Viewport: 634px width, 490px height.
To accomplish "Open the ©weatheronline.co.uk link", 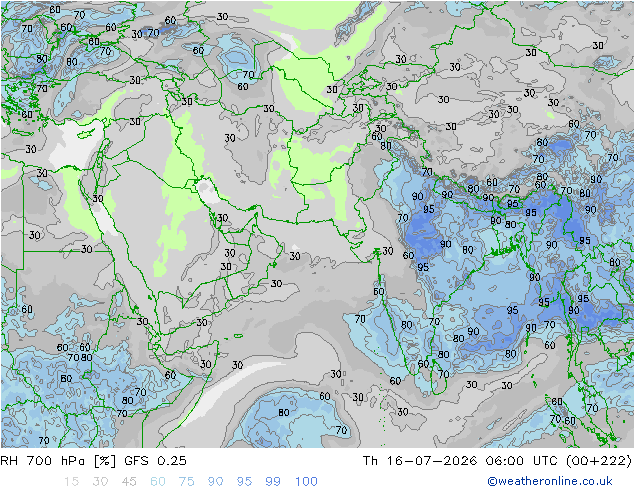I will click(550, 481).
